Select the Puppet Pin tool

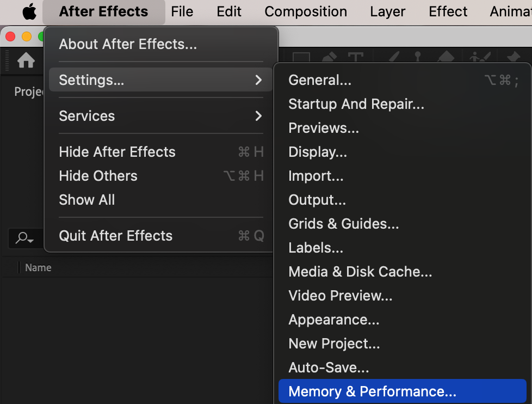pyautogui.click(x=513, y=58)
